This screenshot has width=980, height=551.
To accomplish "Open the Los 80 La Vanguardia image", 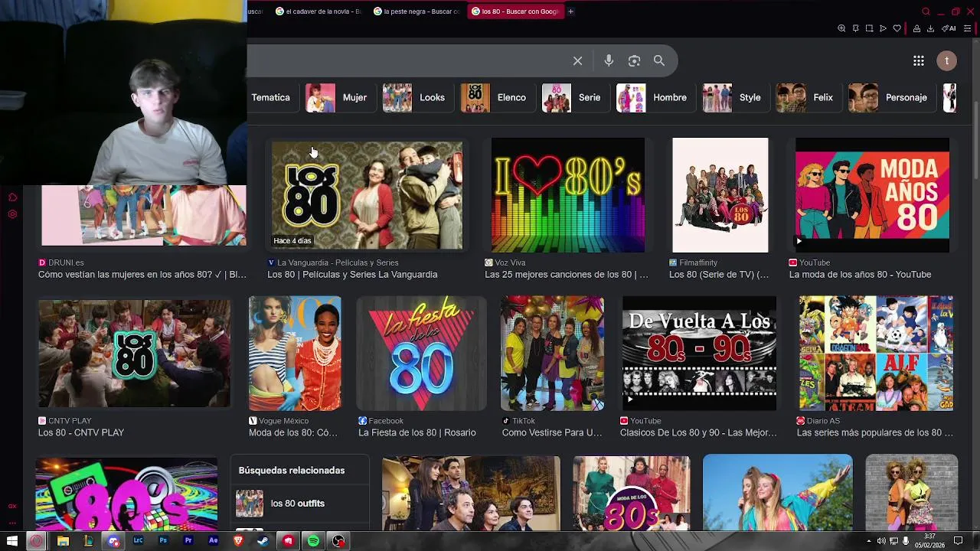I will [367, 195].
